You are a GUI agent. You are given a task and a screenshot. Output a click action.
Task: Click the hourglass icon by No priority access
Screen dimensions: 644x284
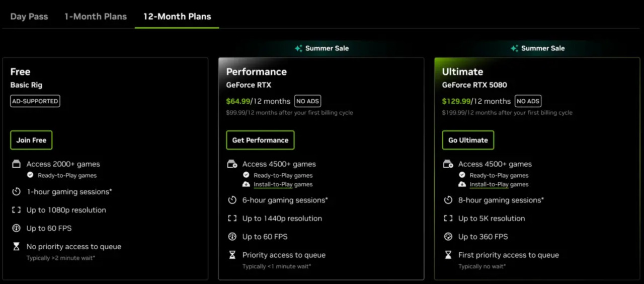pyautogui.click(x=16, y=247)
